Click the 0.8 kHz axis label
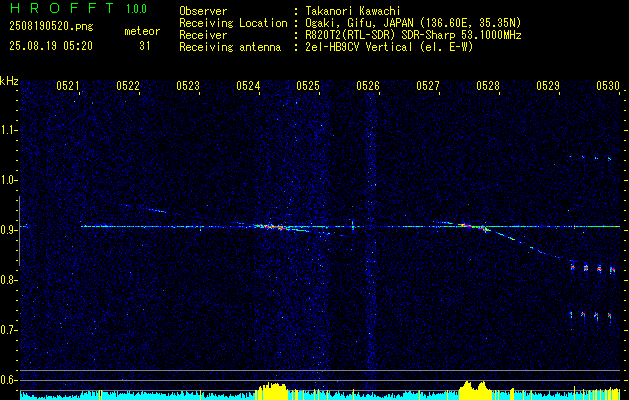 click(x=8, y=280)
